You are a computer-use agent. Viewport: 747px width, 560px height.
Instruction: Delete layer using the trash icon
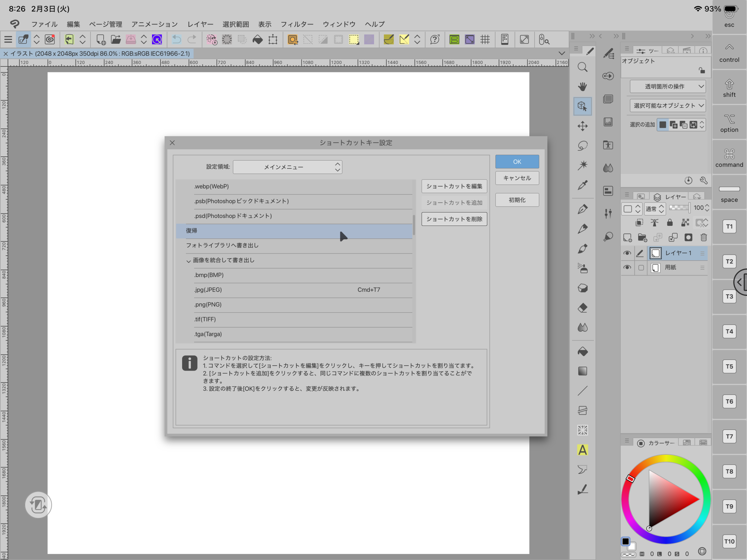(x=704, y=238)
